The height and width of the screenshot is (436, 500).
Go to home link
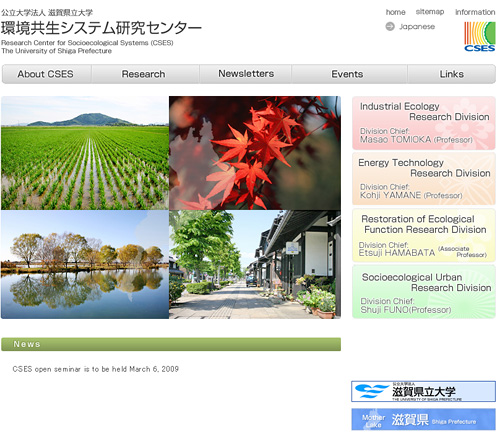(396, 12)
